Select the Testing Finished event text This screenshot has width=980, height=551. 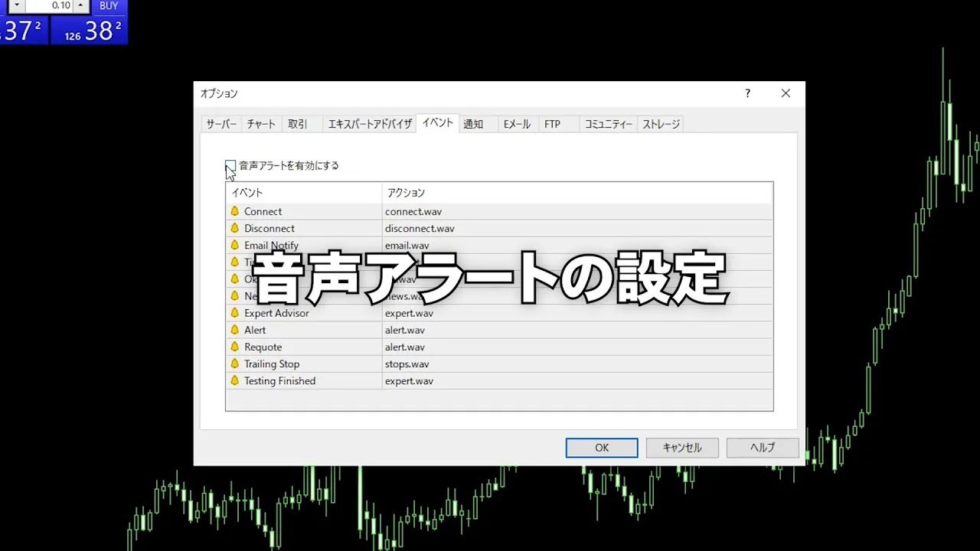[x=279, y=380]
